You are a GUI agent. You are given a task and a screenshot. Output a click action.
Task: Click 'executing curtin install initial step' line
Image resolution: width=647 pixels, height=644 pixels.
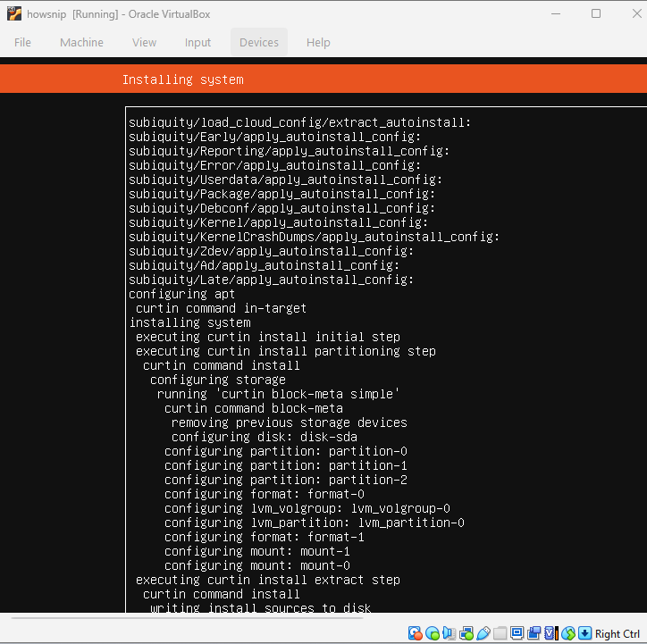[x=268, y=337]
